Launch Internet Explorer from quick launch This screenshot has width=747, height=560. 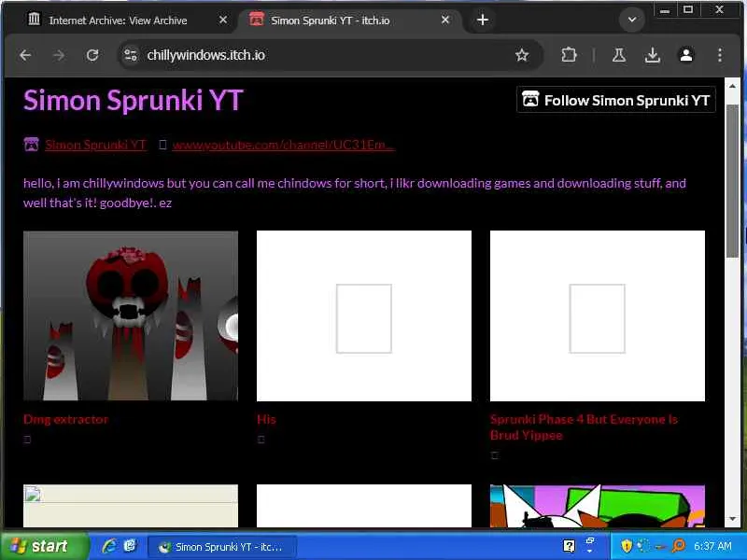pyautogui.click(x=109, y=546)
